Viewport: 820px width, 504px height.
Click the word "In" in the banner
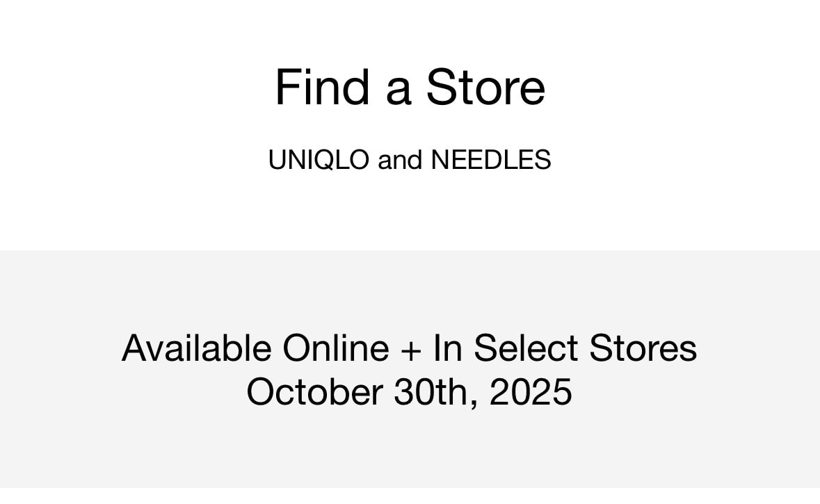tap(449, 348)
